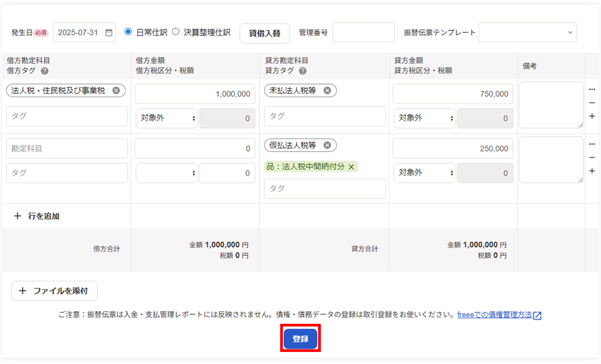Delete the second row with minus icon
601x364 pixels.
[x=592, y=158]
